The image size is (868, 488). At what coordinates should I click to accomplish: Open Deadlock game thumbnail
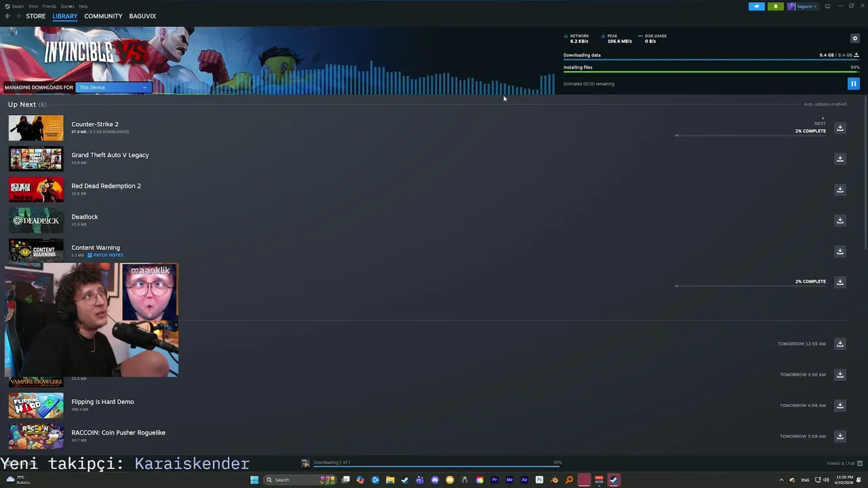coord(36,220)
